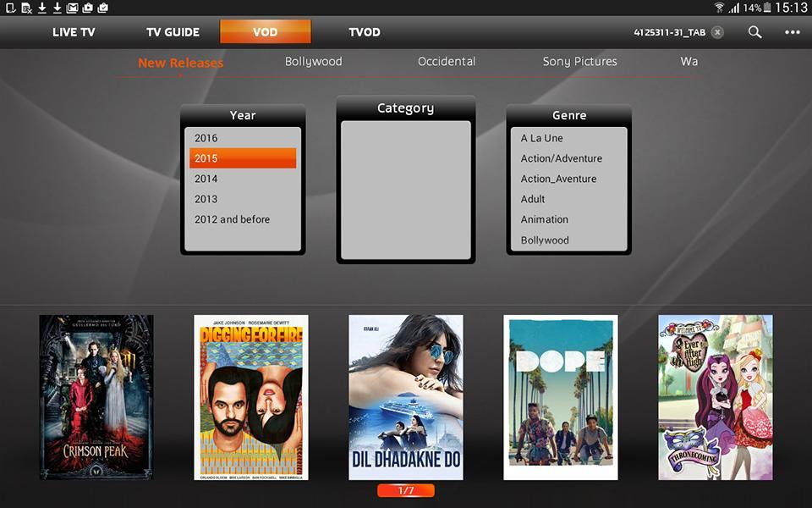Open the Google Play notification icon

pos(88,7)
